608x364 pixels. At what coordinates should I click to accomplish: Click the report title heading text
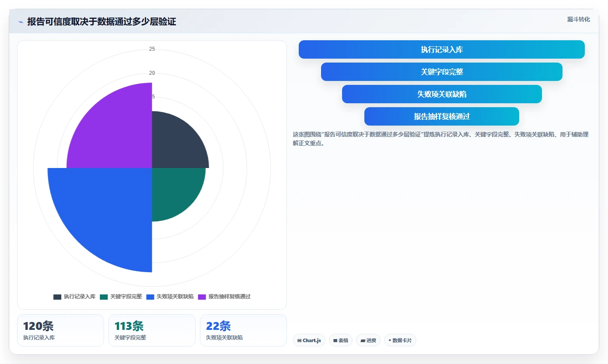[x=101, y=22]
